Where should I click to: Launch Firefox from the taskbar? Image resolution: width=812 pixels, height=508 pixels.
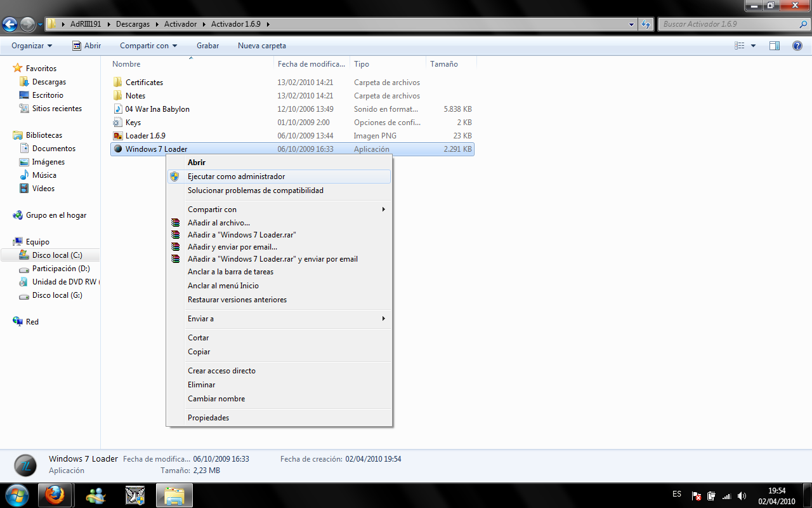click(55, 495)
